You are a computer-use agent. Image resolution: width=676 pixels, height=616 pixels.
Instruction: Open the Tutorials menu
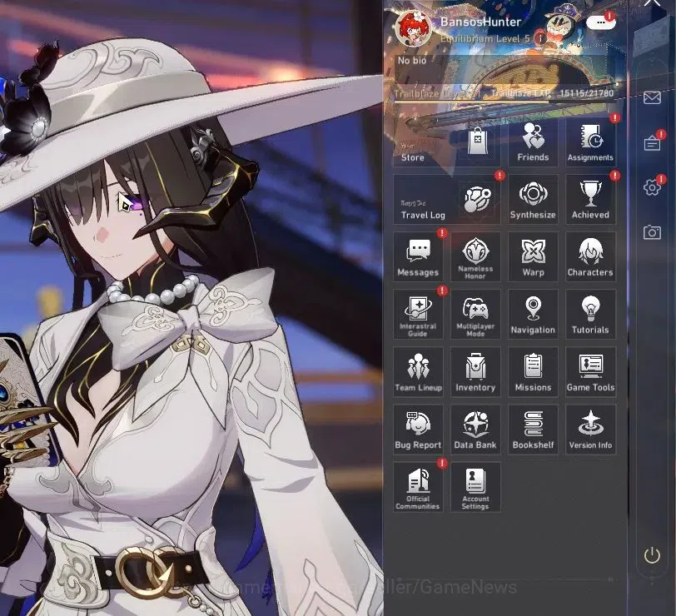coord(590,315)
